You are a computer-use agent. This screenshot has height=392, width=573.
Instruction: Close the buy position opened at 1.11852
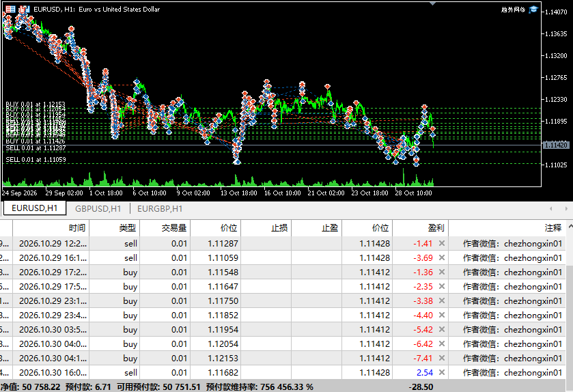pyautogui.click(x=441, y=315)
